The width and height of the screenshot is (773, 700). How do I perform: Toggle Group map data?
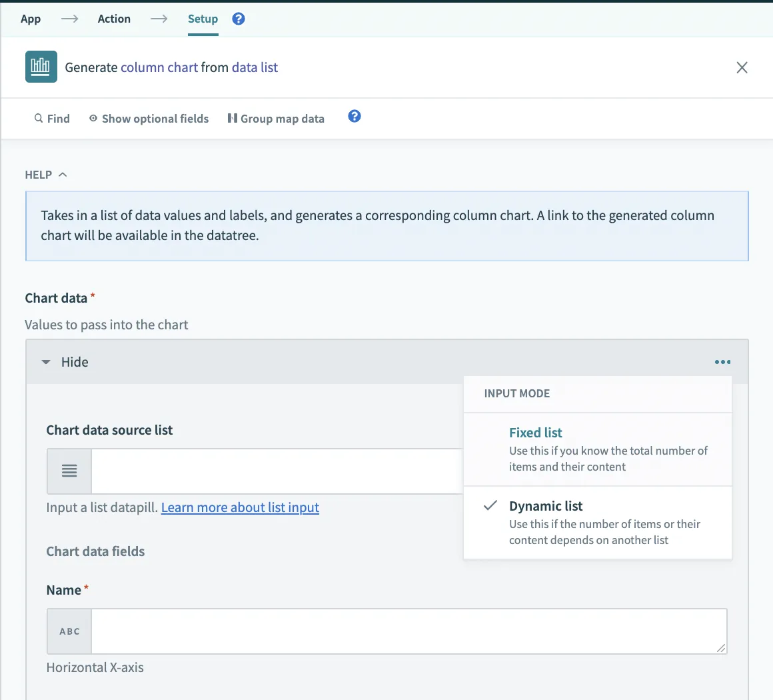276,119
